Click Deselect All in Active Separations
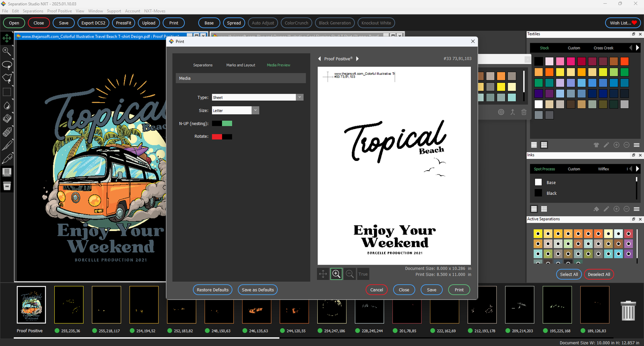Screen dimensions: 644x346 [x=599, y=274]
